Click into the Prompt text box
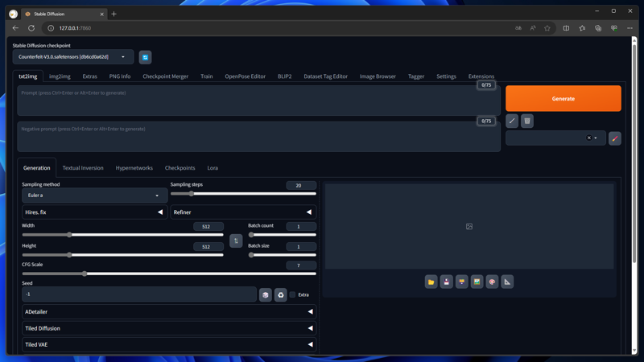Viewport: 644px width, 362px height. click(x=258, y=101)
